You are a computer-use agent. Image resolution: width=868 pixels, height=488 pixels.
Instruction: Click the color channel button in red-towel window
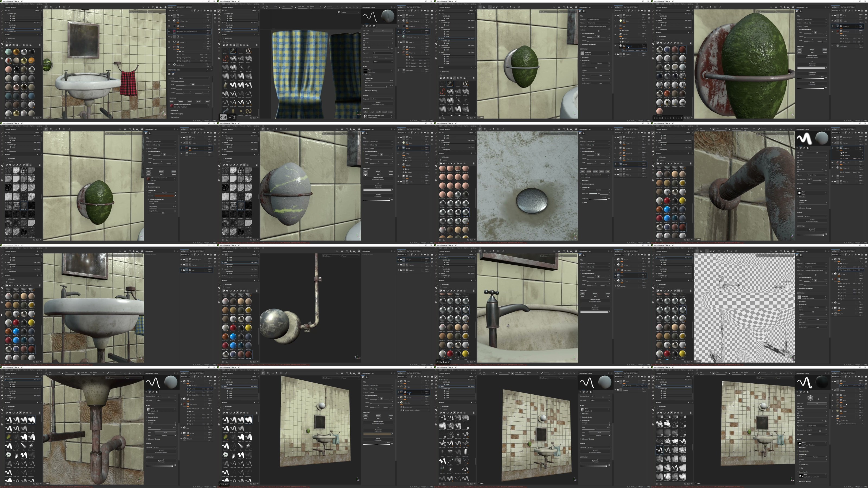pos(172,101)
